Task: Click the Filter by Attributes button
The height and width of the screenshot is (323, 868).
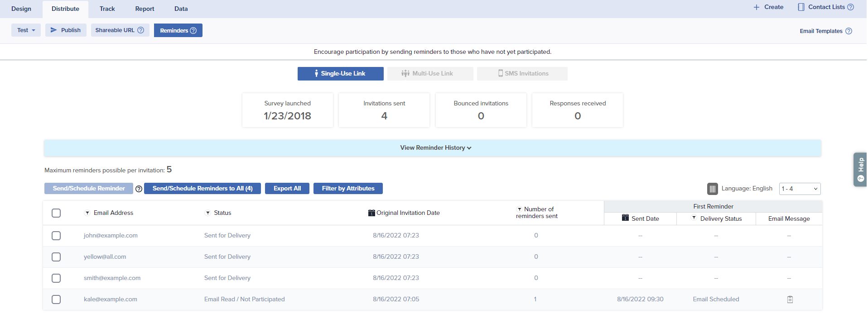Action: pyautogui.click(x=348, y=189)
